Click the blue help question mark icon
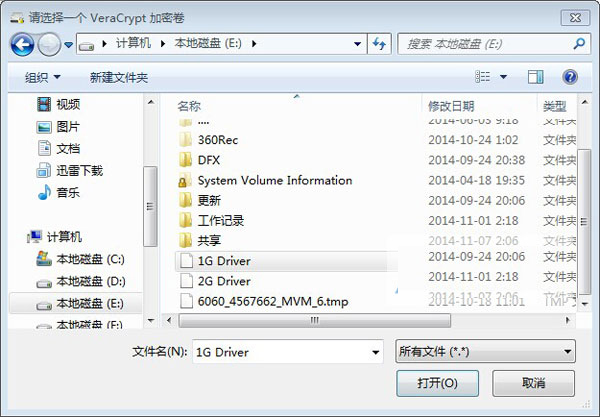Screen dimensions: 600x417 pyautogui.click(x=570, y=77)
